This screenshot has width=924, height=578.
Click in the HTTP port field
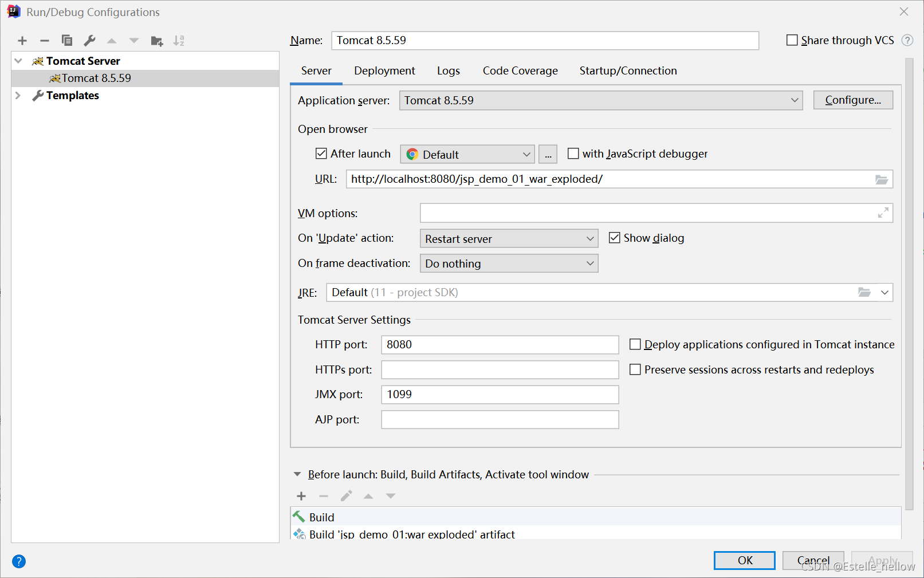click(x=500, y=345)
